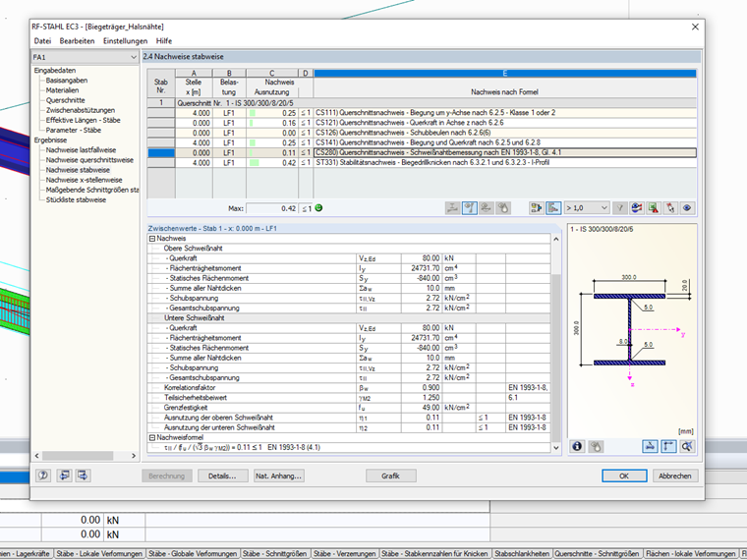Click the pick member cursor icon
The height and width of the screenshot is (560, 747).
tap(670, 208)
